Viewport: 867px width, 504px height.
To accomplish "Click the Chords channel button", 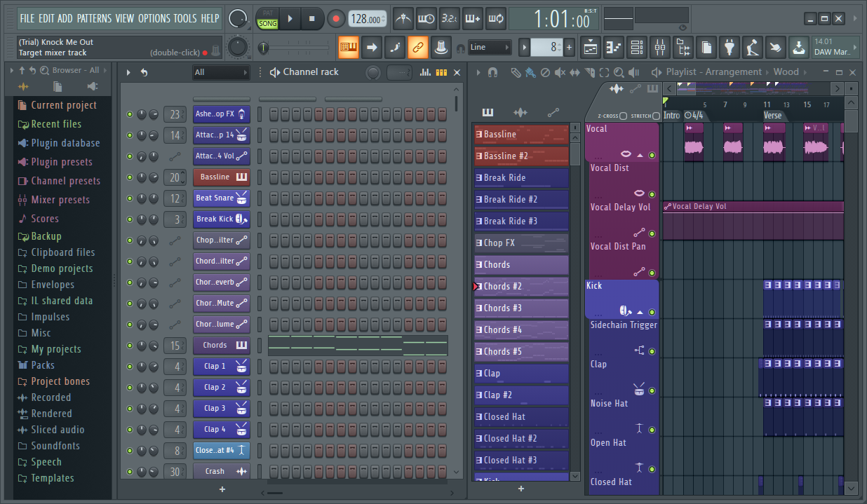I will point(222,346).
